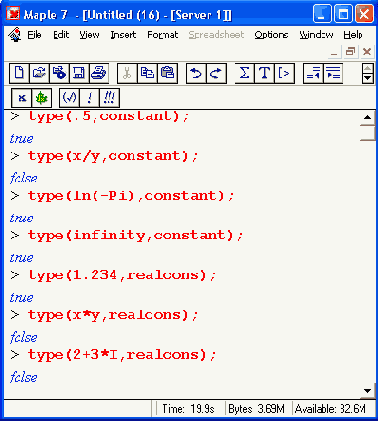
Task: Click the Available: 32.6M status bar entry
Action: (330, 409)
